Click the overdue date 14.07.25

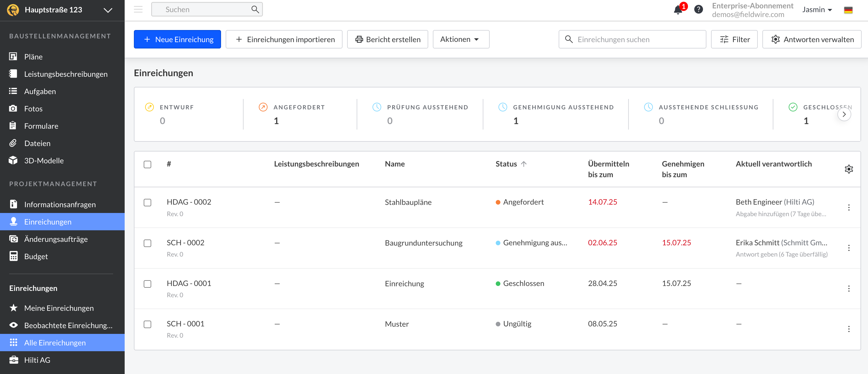pyautogui.click(x=602, y=202)
